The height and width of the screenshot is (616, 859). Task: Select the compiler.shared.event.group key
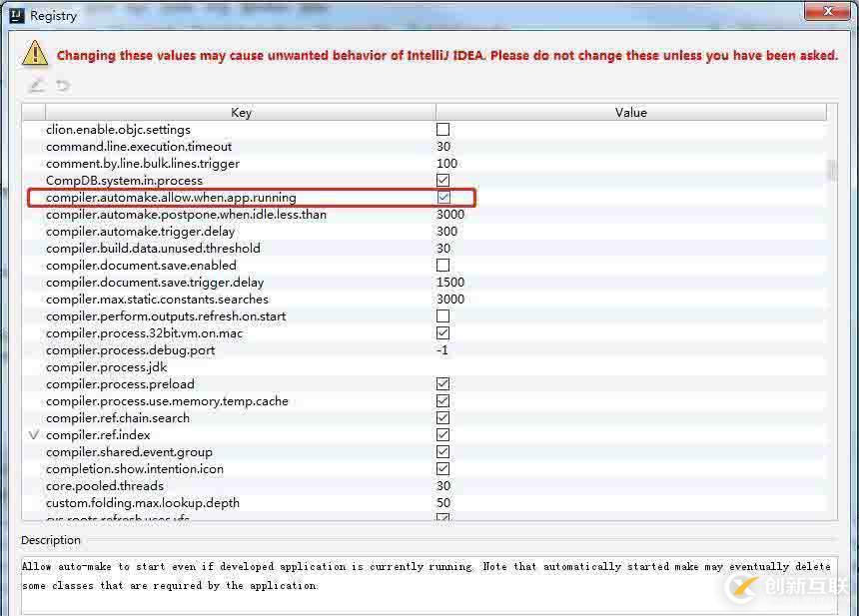tap(129, 451)
